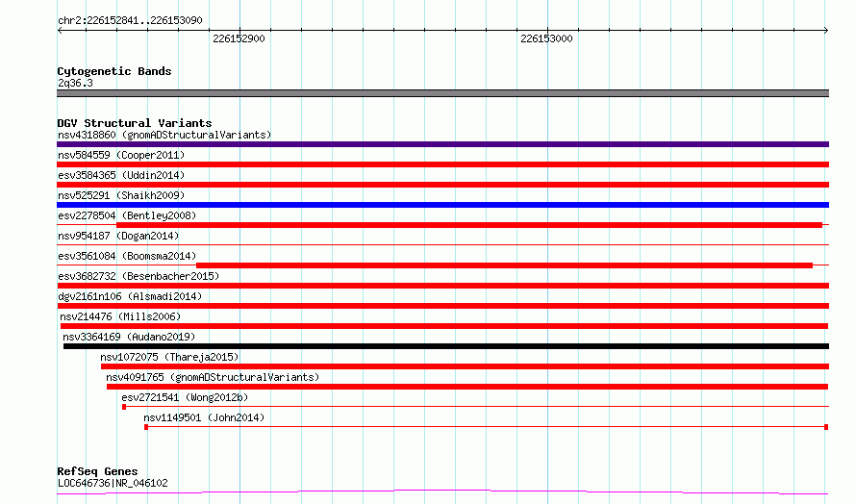Click the left arrow of the ruler
The height and width of the screenshot is (504, 856).
click(x=60, y=31)
